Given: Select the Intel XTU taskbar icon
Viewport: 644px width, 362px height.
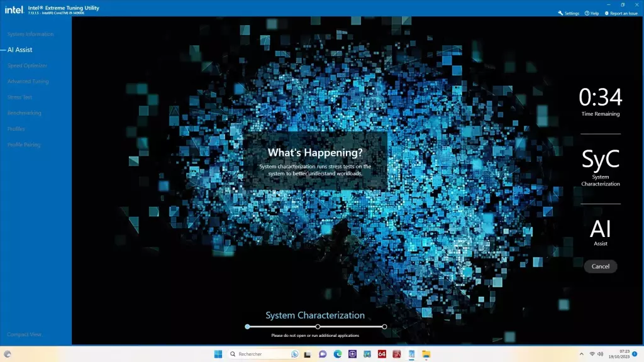Looking at the screenshot, I should [411, 354].
